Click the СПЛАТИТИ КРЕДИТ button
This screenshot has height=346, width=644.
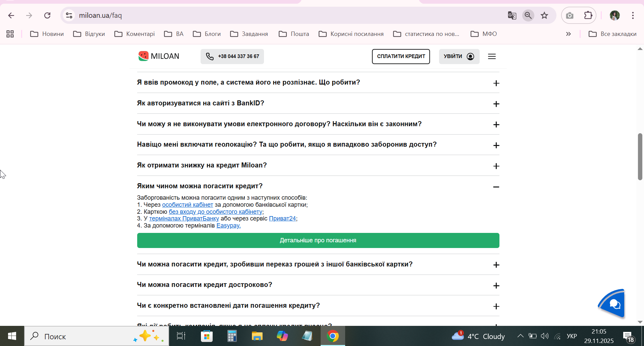tap(401, 56)
